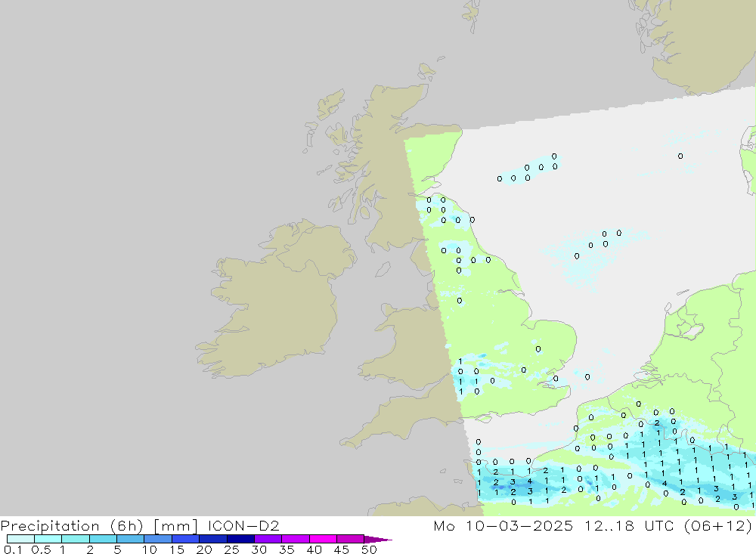Click the 2–5 mm legend swatch

(x=103, y=539)
